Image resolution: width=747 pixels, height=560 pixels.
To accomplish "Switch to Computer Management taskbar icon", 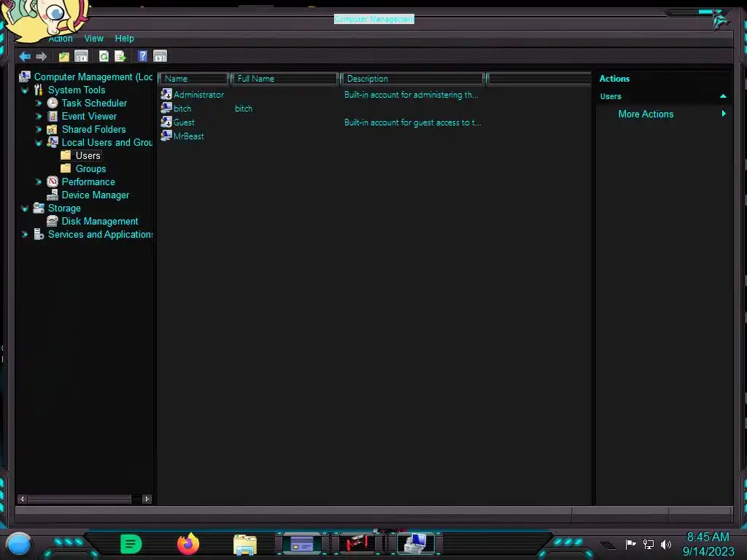I will click(415, 543).
